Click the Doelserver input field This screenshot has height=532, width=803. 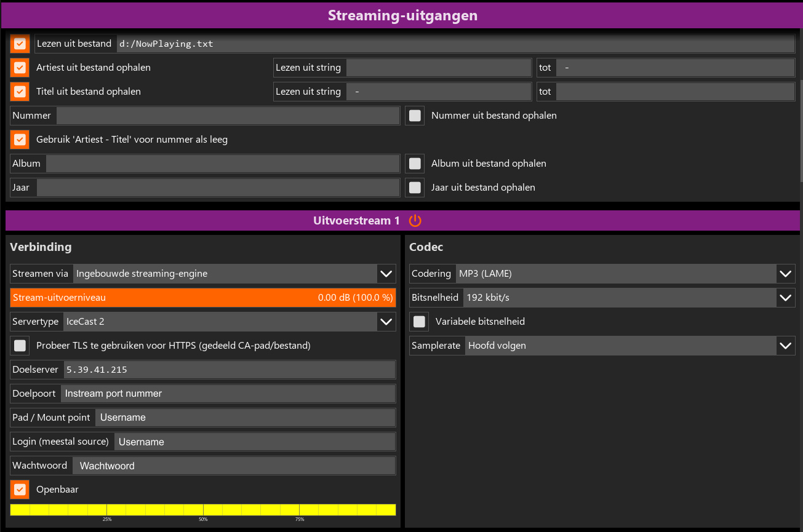click(x=229, y=370)
